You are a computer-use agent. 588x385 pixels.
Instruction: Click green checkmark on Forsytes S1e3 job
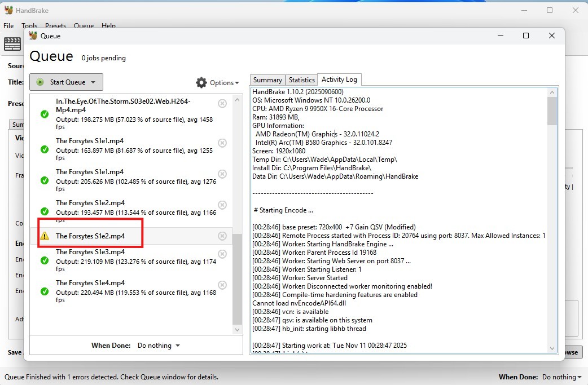click(45, 260)
